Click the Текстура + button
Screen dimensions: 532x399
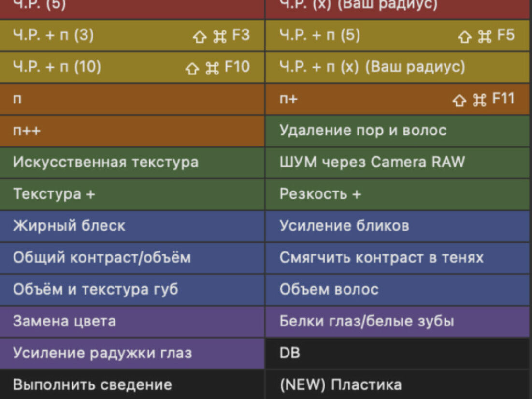(131, 194)
